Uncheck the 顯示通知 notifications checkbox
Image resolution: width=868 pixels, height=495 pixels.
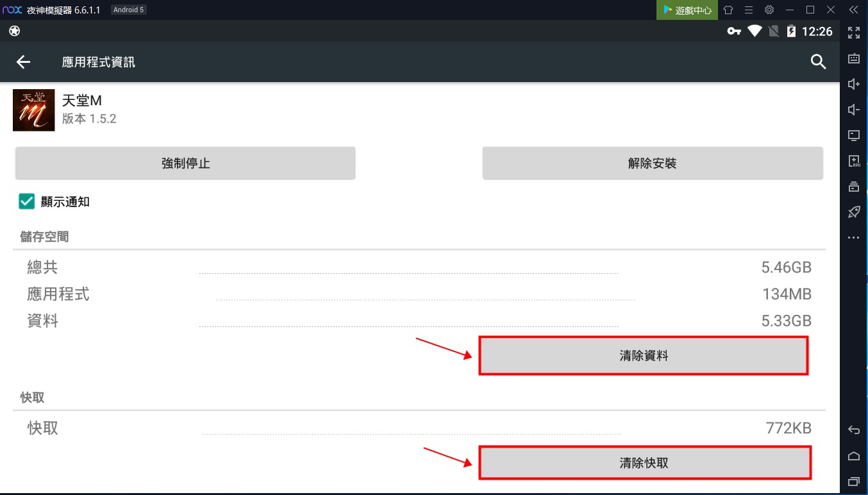point(26,201)
